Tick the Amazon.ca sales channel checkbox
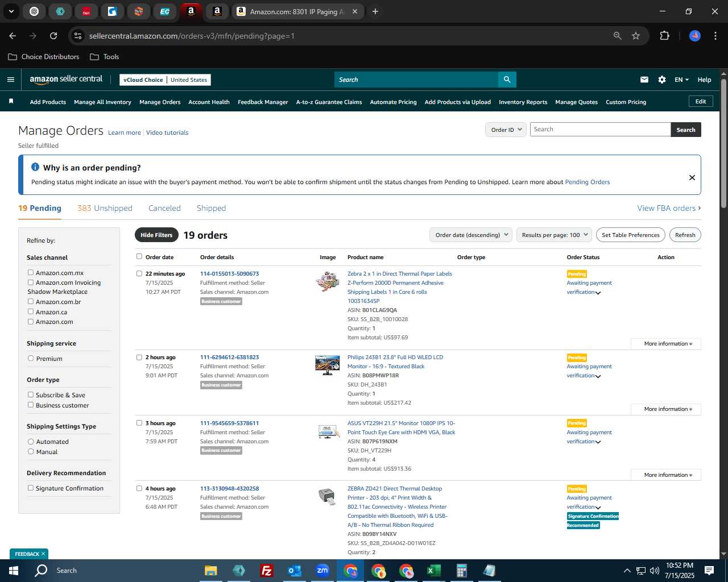 click(31, 311)
